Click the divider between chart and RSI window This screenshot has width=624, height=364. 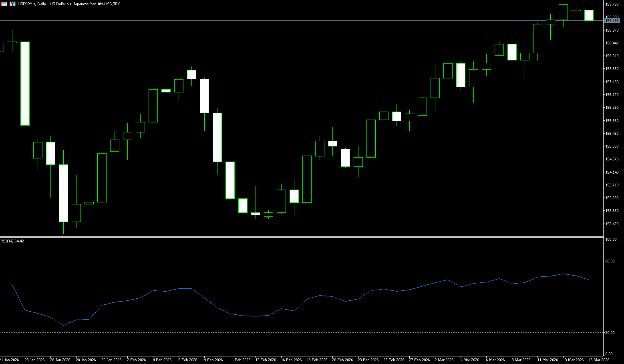point(300,237)
